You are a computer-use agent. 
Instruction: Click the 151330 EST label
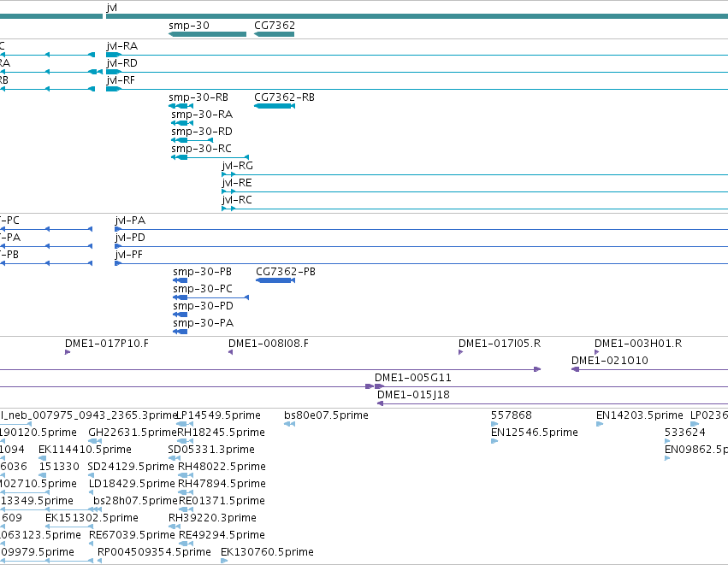[59, 467]
